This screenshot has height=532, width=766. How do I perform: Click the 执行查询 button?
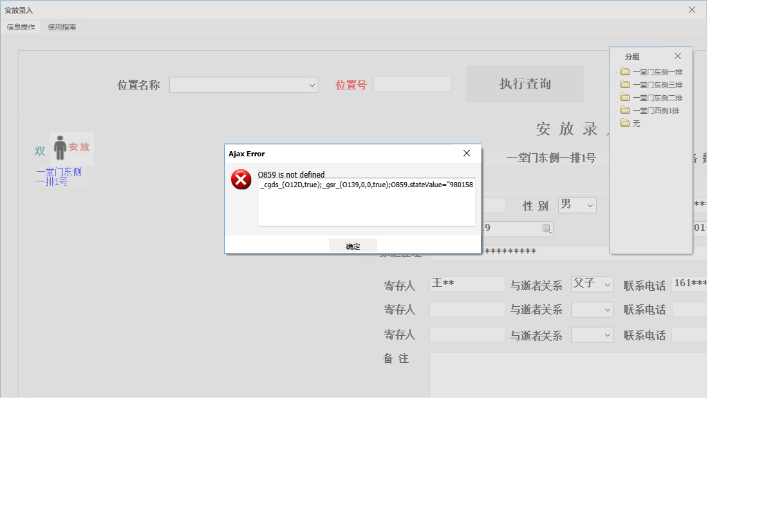pyautogui.click(x=525, y=84)
